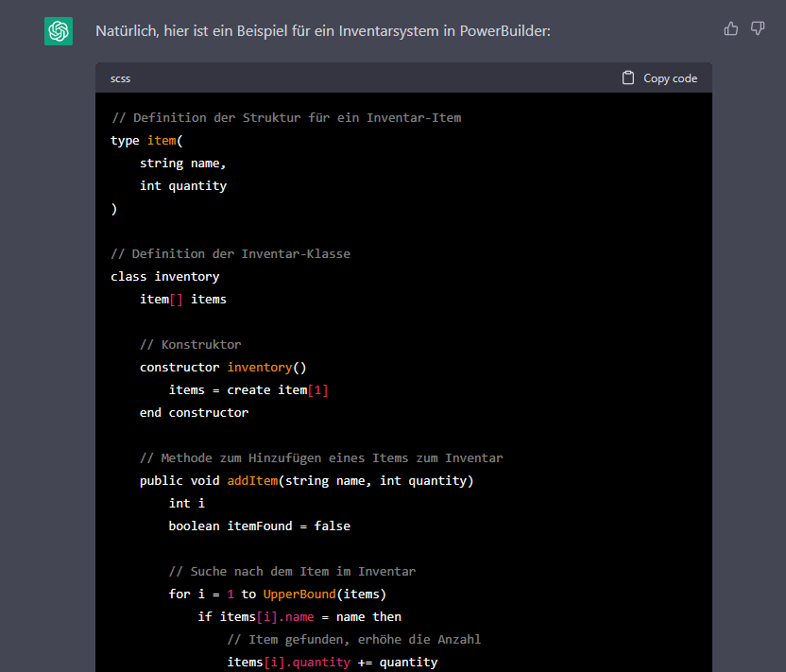
Task: Select the "class inventory" code line
Action: [164, 277]
